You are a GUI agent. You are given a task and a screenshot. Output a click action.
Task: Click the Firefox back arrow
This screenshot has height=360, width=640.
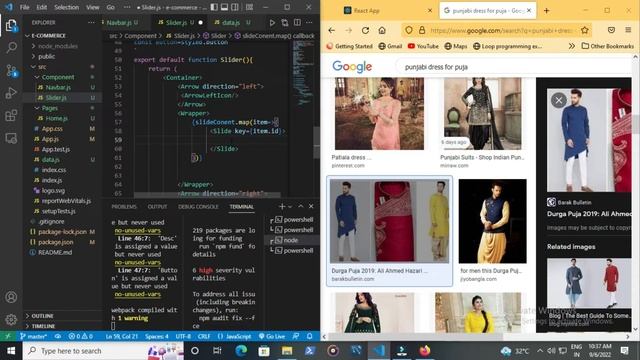coord(331,31)
